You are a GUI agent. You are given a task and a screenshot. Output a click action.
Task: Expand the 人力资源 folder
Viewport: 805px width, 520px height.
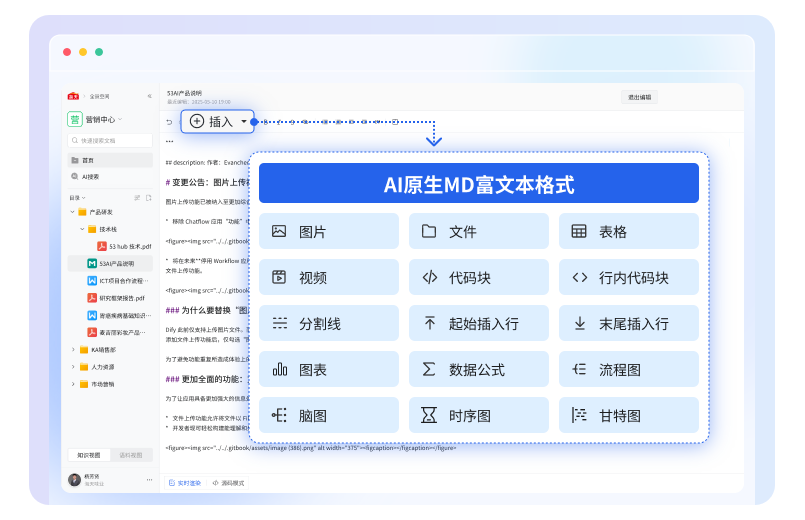pyautogui.click(x=73, y=367)
